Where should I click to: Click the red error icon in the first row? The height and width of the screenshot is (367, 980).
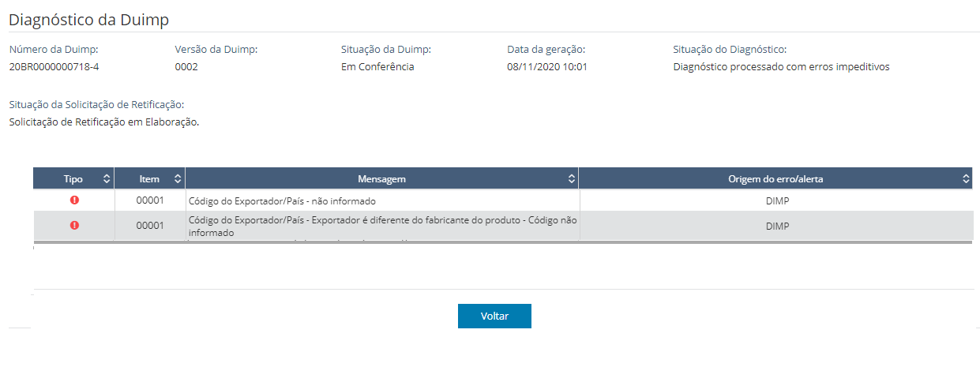(74, 200)
